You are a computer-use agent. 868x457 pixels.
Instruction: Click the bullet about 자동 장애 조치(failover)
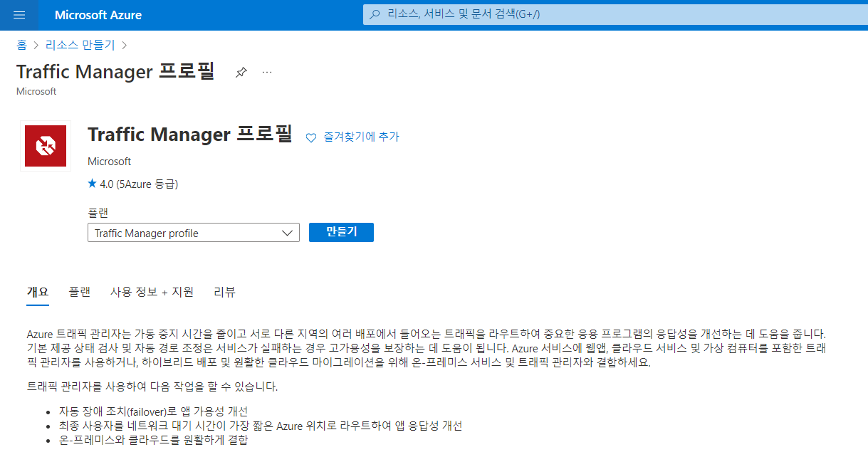pos(153,411)
